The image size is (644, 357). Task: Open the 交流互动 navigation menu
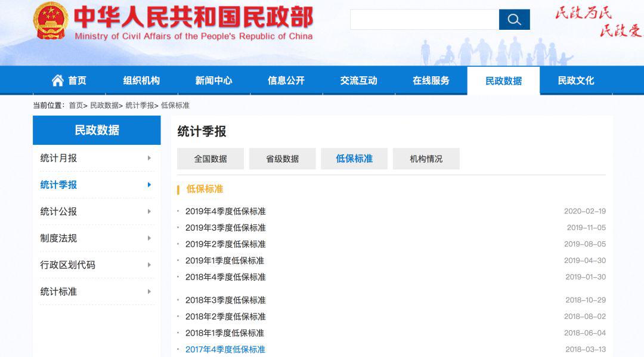pos(358,80)
